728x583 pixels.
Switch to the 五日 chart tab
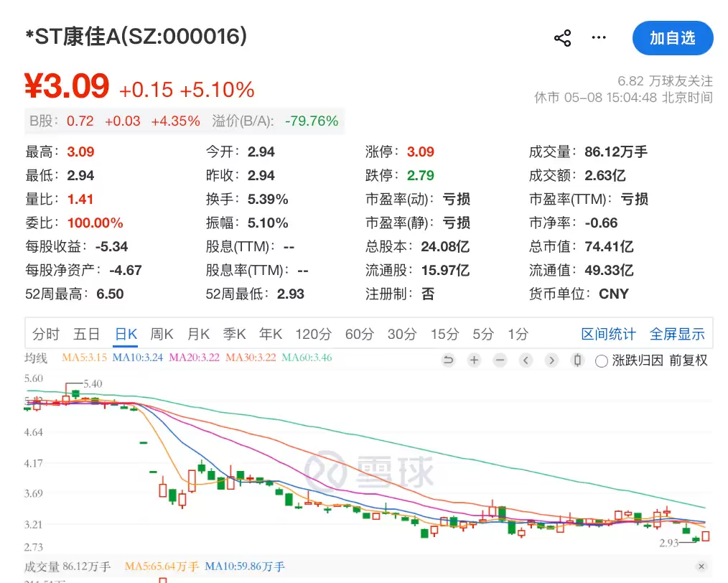tap(87, 334)
